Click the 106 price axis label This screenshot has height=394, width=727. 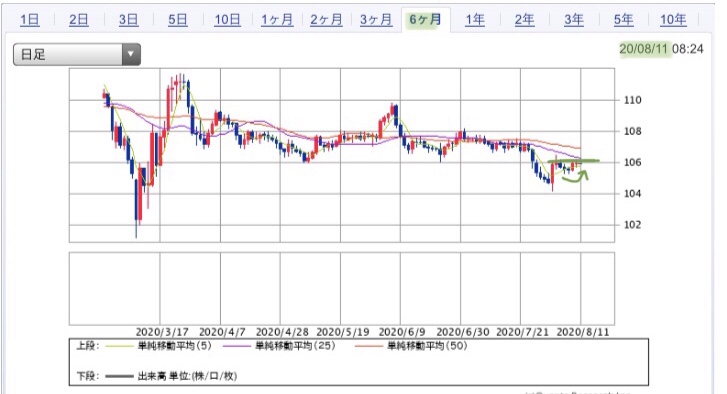[x=632, y=162]
